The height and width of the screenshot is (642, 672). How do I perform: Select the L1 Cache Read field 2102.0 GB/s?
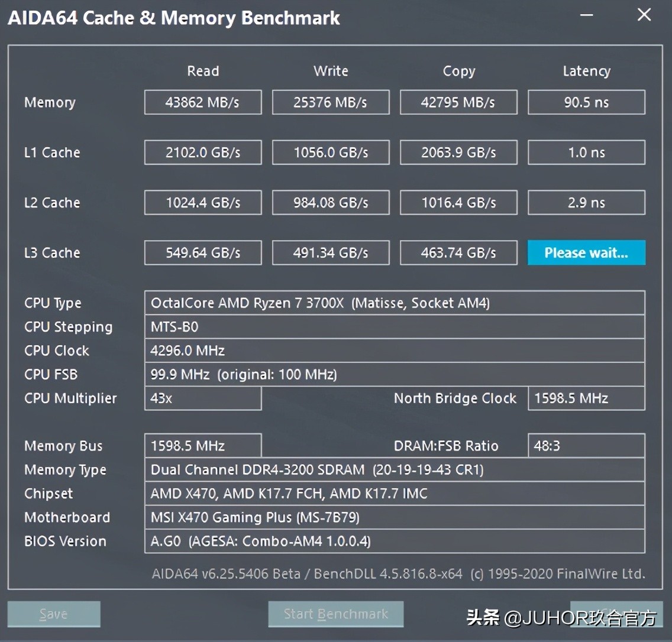(202, 152)
